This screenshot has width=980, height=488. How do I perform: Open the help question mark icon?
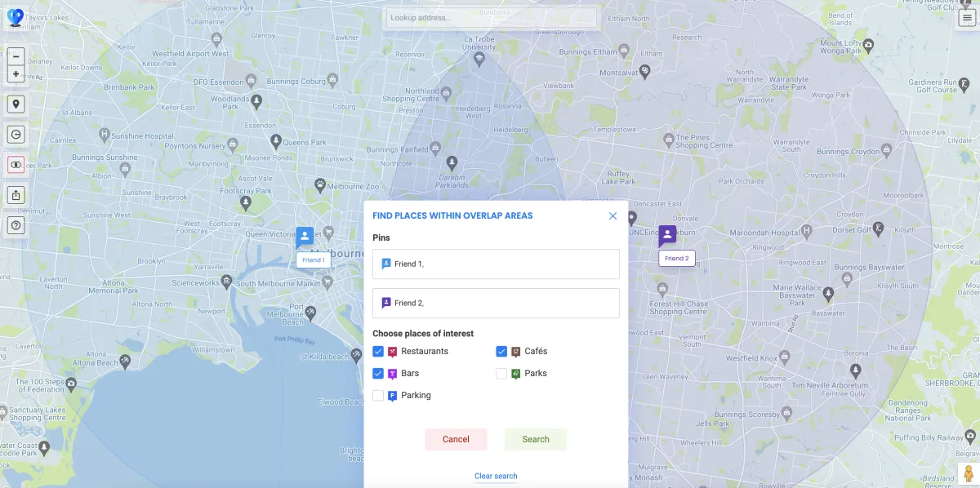pyautogui.click(x=16, y=225)
